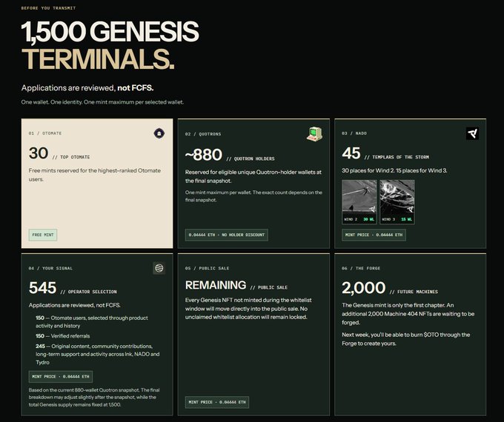Click 'The Genesis mint is only' paragraph

408,314
